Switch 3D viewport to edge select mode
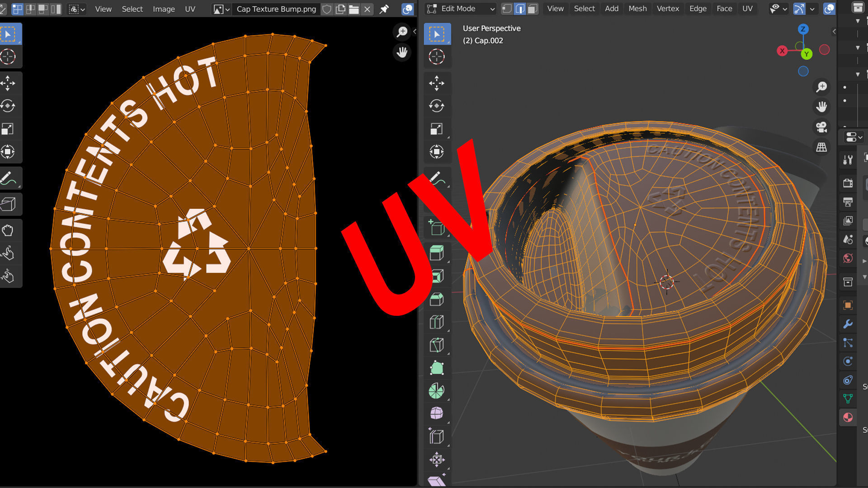This screenshot has height=488, width=868. [x=520, y=9]
